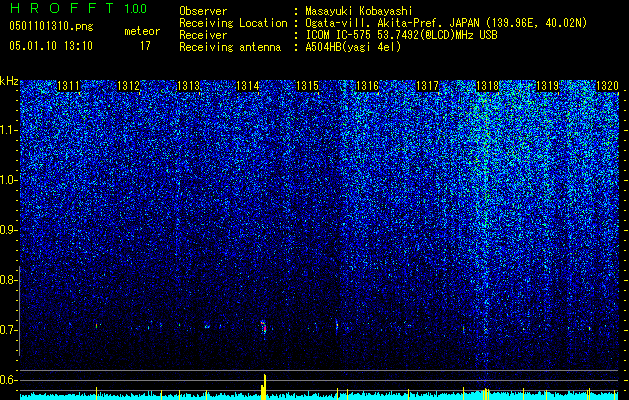Click the 1314 time marker
This screenshot has width=629, height=400.
coord(248,86)
